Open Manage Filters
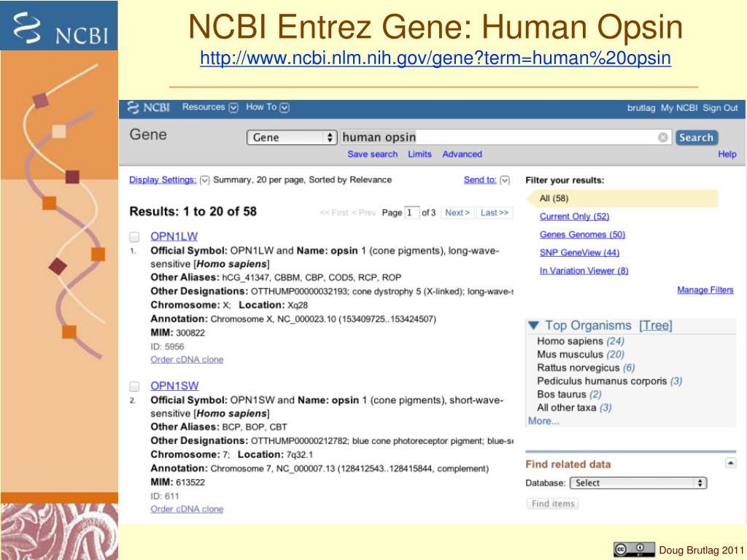This screenshot has height=560, width=747. coord(705,290)
